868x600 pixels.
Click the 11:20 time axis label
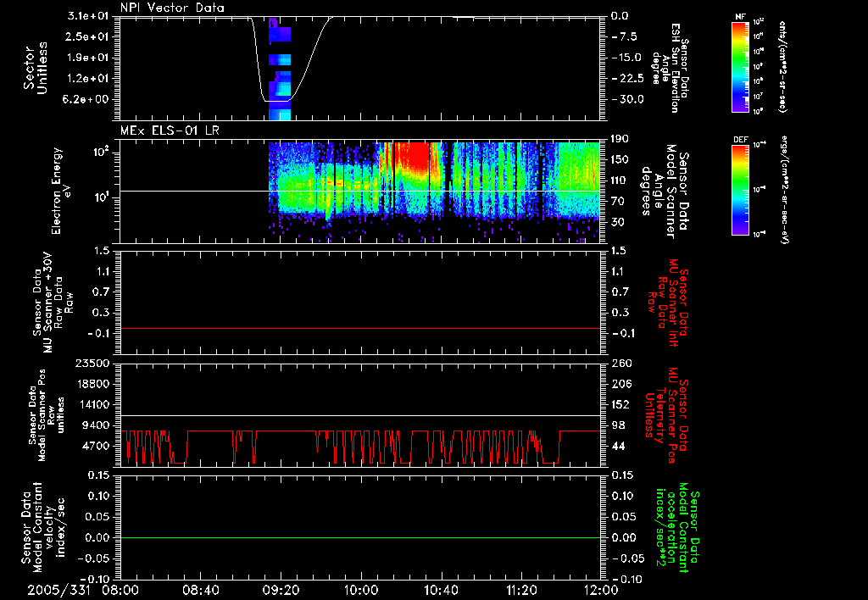pyautogui.click(x=521, y=590)
